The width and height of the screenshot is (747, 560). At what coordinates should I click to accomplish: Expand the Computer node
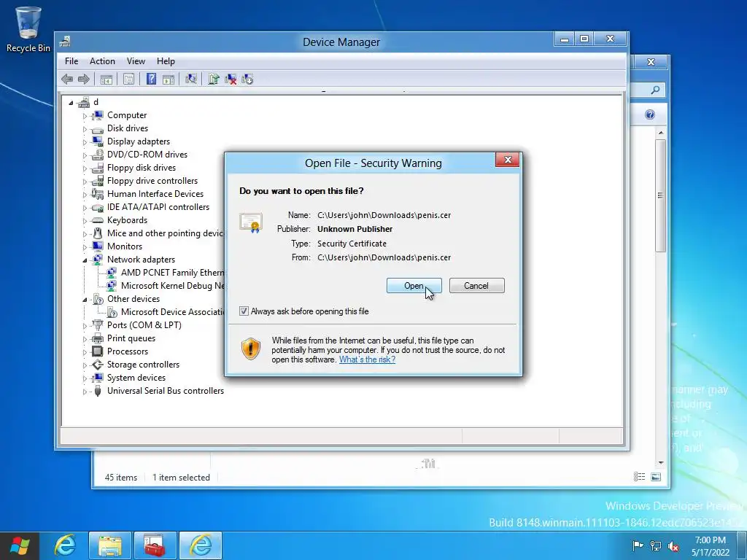pos(85,116)
